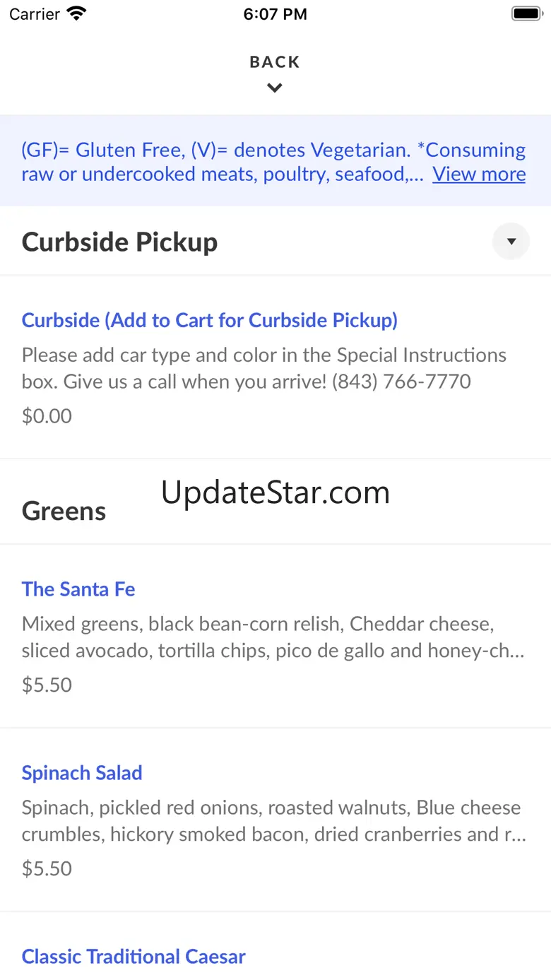Tap the battery indicator icon
This screenshot has height=980, width=551.
pos(526,14)
